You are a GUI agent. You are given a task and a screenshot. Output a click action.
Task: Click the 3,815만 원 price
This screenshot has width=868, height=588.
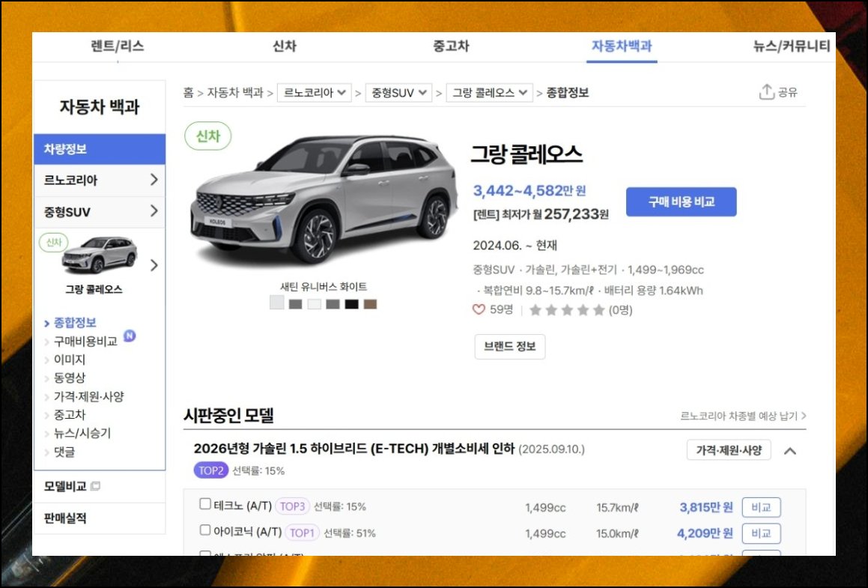tap(705, 507)
